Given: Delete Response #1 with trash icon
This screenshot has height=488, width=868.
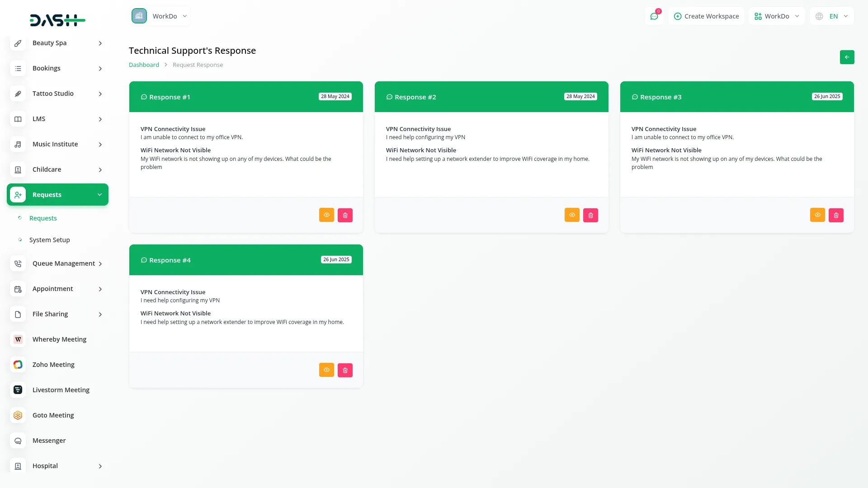Looking at the screenshot, I should (x=345, y=215).
